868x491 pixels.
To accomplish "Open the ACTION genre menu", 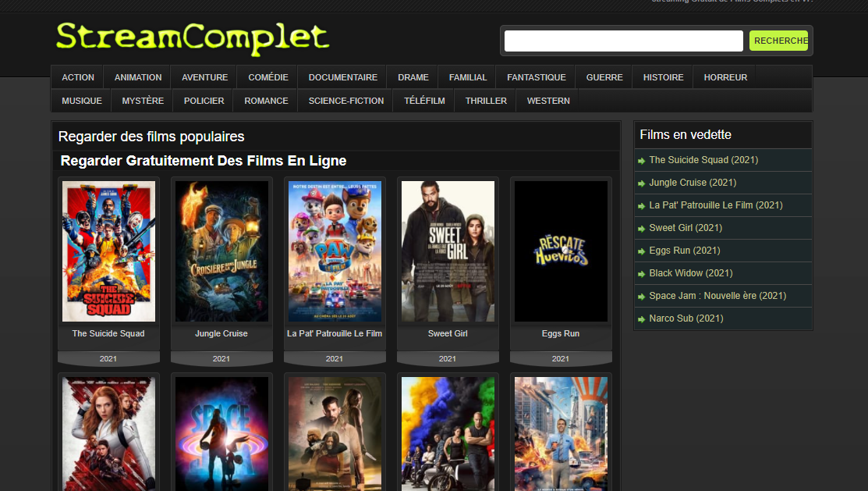I will pyautogui.click(x=77, y=77).
